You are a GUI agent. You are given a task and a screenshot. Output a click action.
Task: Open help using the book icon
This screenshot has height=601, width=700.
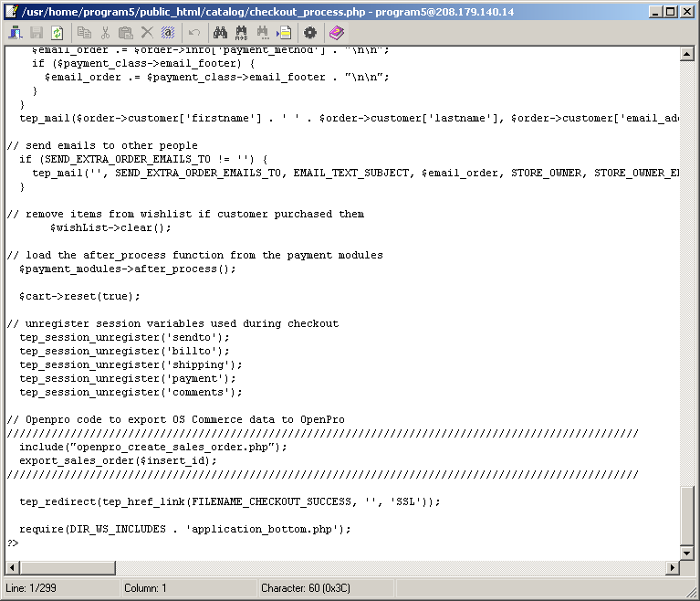click(337, 33)
